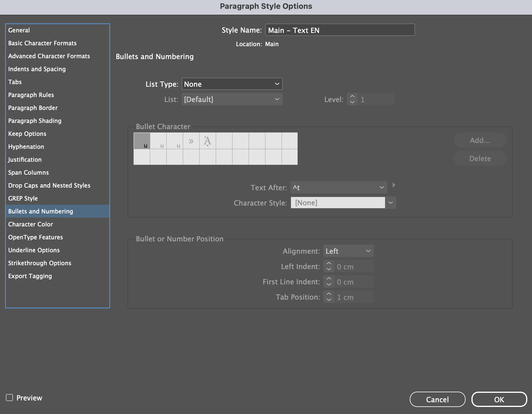This screenshot has height=414, width=532.
Task: Open the Alignment dropdown set to Left
Action: (348, 251)
